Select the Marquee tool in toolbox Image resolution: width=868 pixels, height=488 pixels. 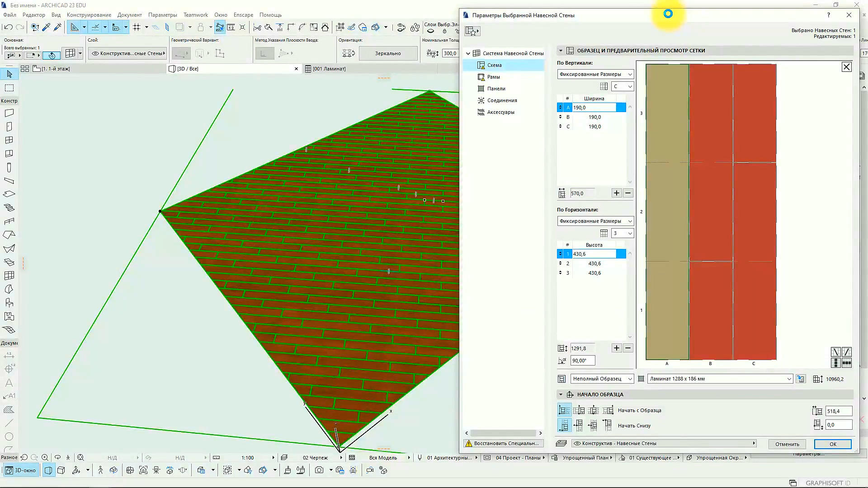[9, 88]
